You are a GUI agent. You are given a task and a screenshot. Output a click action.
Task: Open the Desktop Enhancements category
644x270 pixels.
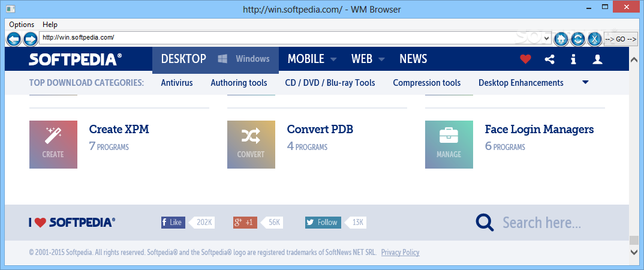coord(521,83)
